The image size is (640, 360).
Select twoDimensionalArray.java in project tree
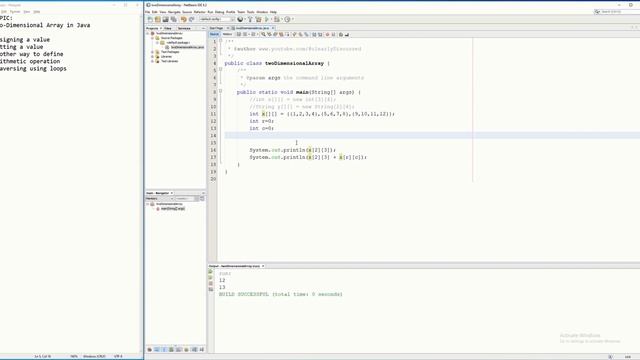[x=187, y=47]
